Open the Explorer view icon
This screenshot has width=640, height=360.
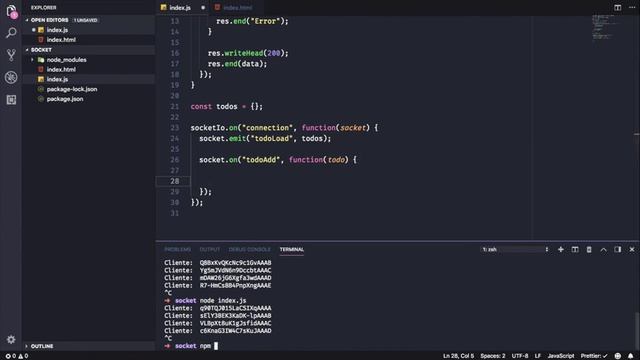[11, 11]
